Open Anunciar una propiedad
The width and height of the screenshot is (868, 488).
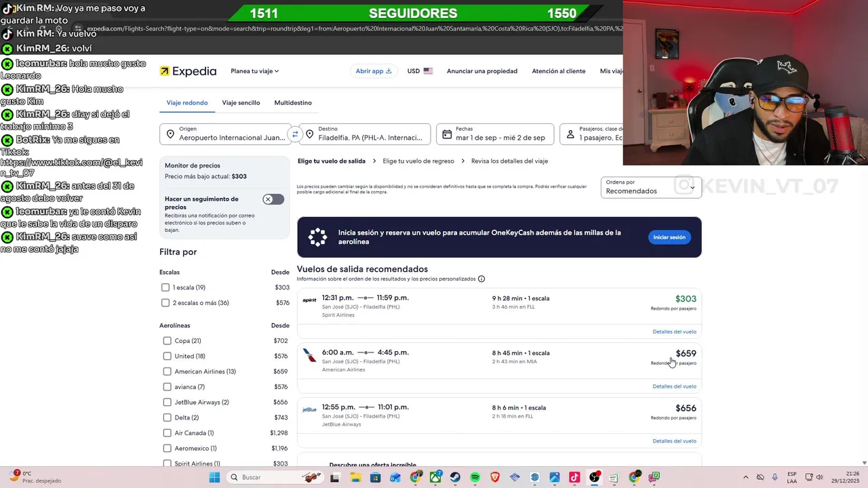click(482, 71)
